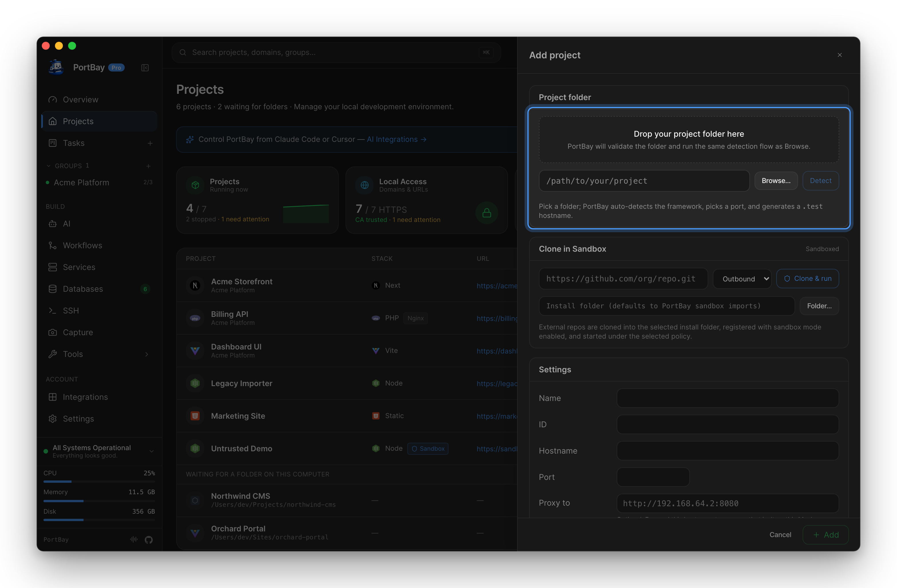Select the Northwind CMS row

(347, 500)
